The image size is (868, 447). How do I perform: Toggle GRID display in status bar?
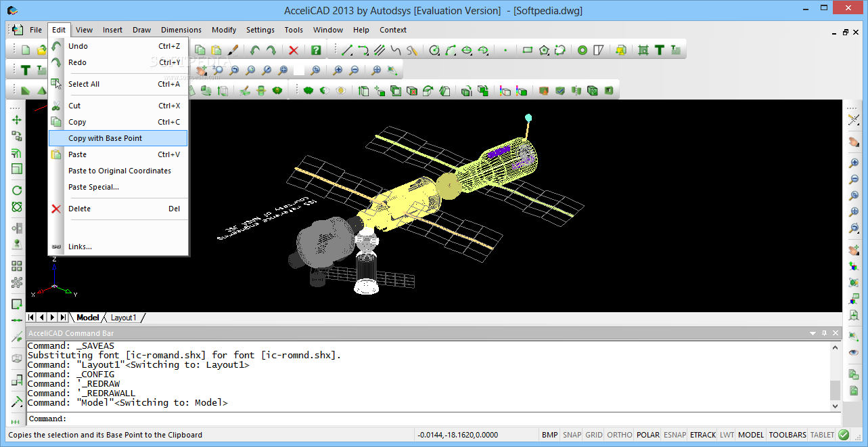594,435
